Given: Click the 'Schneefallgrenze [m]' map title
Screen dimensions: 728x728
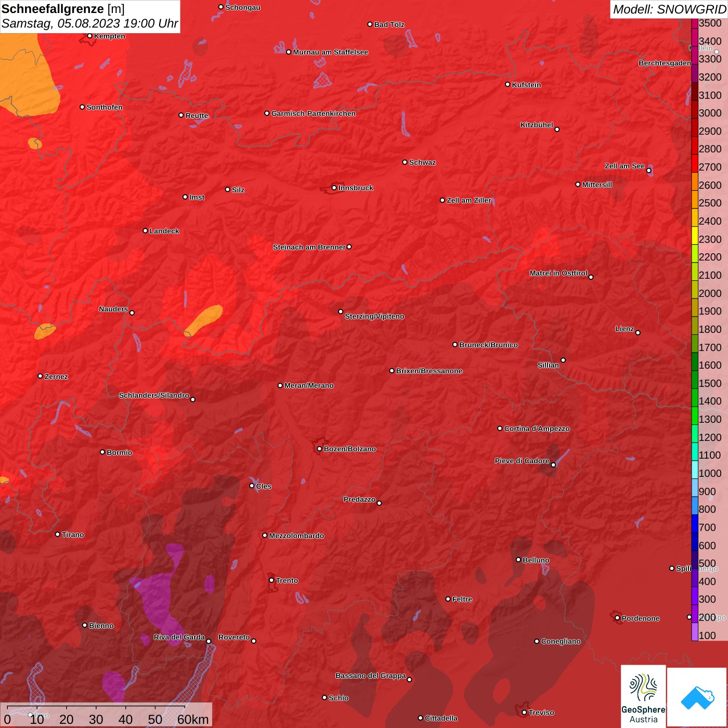Looking at the screenshot, I should click(63, 9).
